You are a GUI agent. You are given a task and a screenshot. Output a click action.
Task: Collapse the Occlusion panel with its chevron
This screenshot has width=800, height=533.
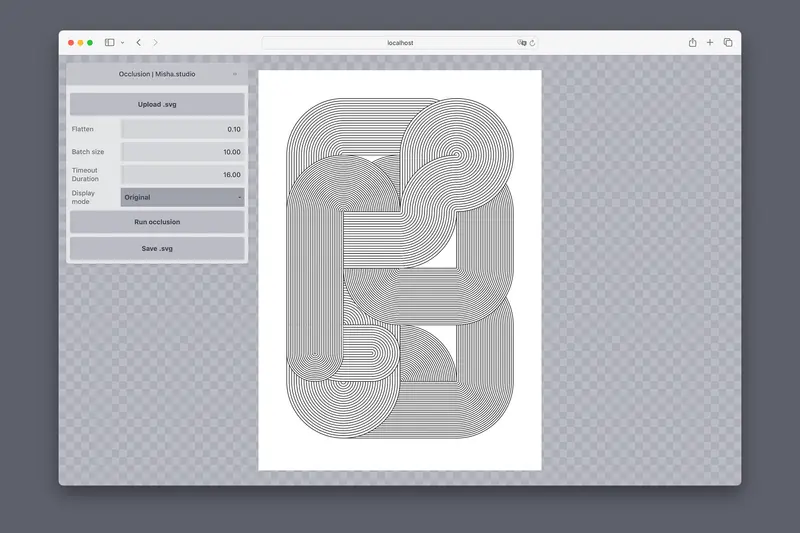click(x=235, y=74)
